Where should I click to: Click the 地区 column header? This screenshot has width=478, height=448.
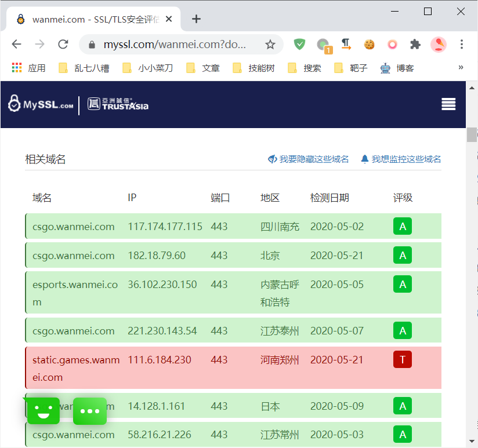pos(270,198)
